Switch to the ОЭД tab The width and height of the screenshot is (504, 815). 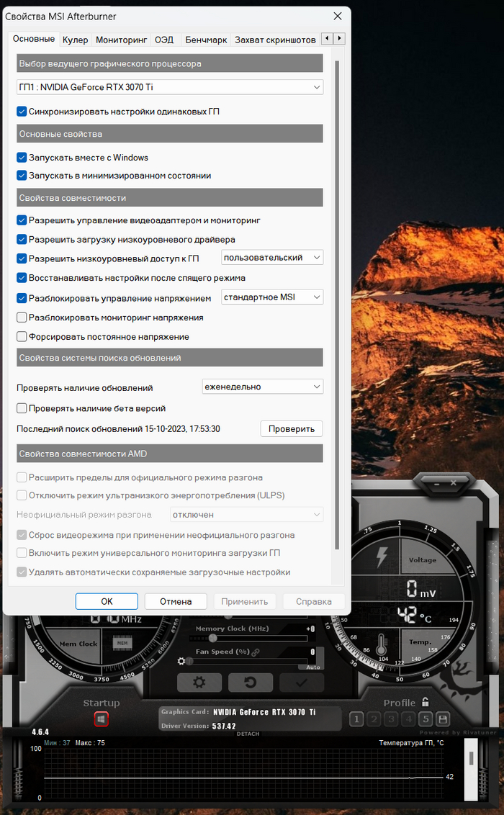point(164,40)
